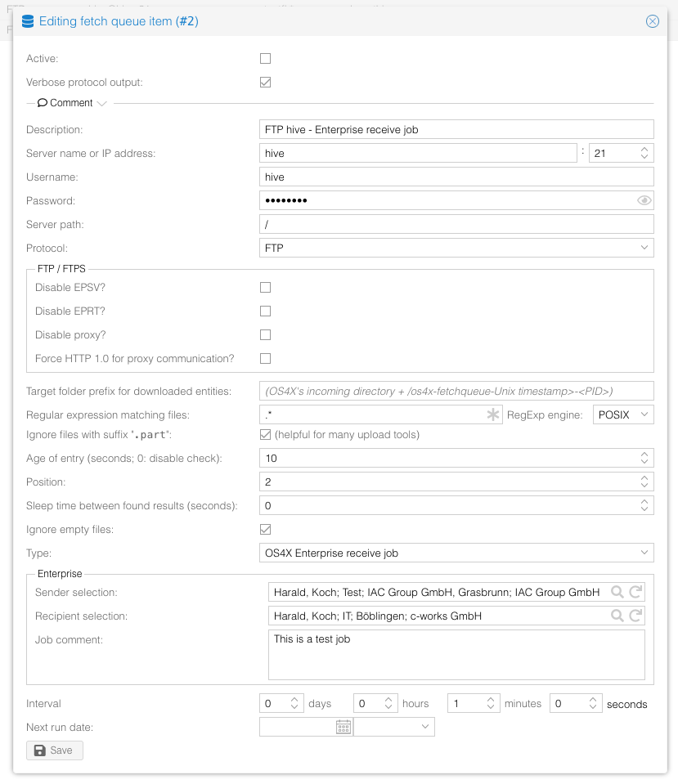Enable the Active checkbox
This screenshot has height=784, width=678.
265,59
